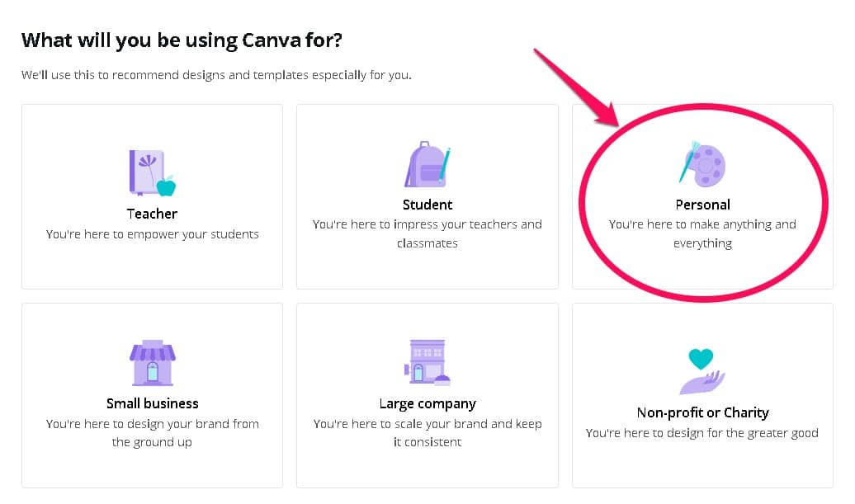Click the "What will you be using Canva for?" heading

click(x=182, y=40)
